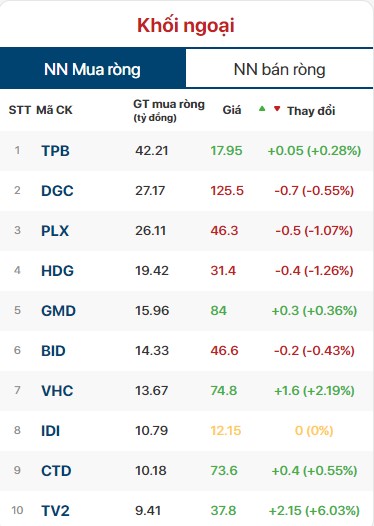Click the GMD ticker symbol

58,311
